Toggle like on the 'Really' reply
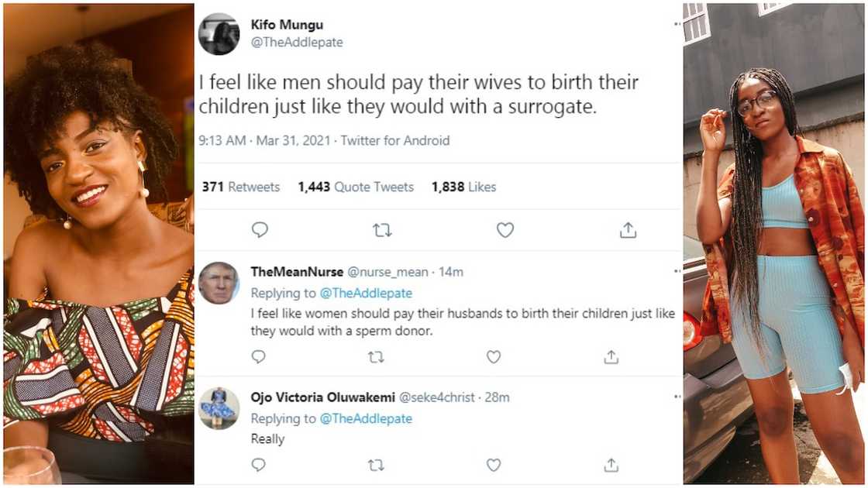 click(494, 464)
